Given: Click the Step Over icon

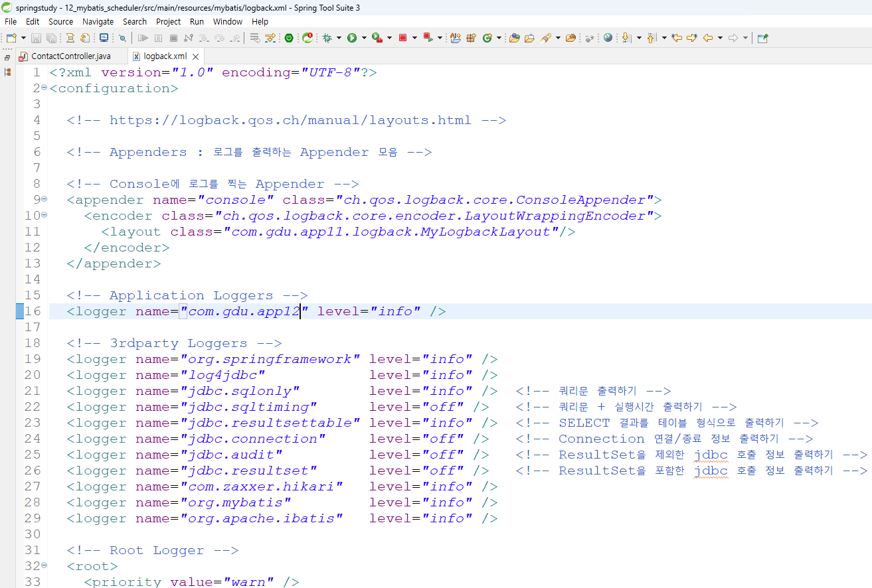Looking at the screenshot, I should pyautogui.click(x=219, y=38).
